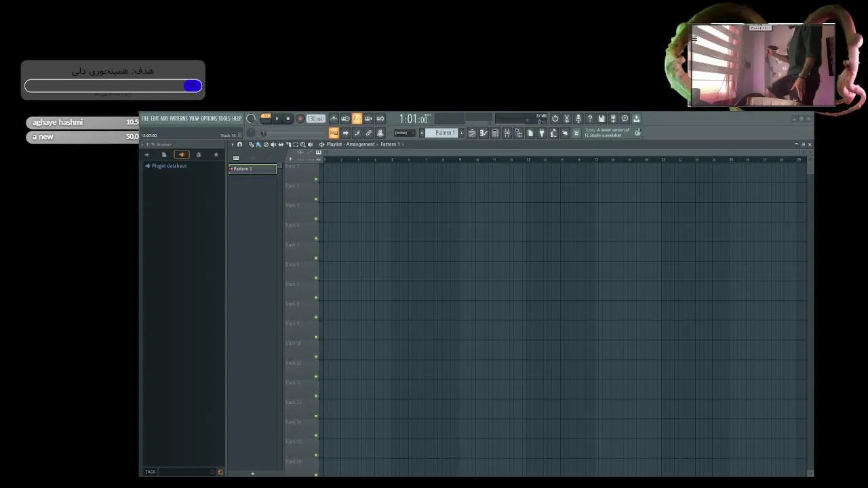This screenshot has height=488, width=868.
Task: Toggle the highlighted countdown before recording
Action: pos(357,119)
